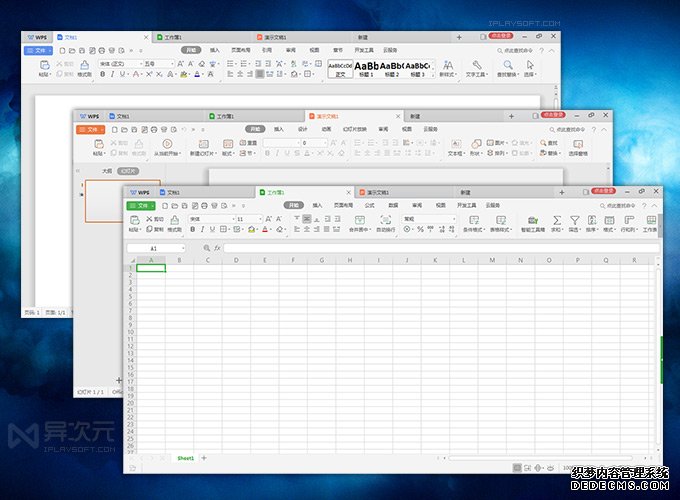Select the Sheet1 tab
Image resolution: width=680 pixels, height=500 pixels.
pos(185,458)
